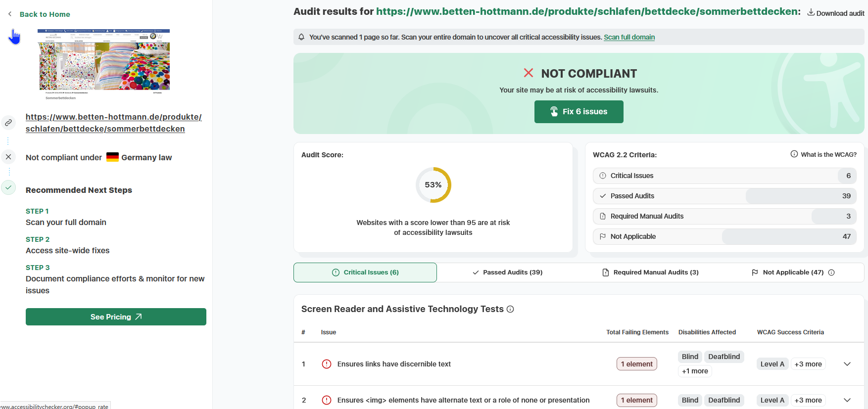The height and width of the screenshot is (409, 868).
Task: Select the Critical Issues (6) tab
Action: click(365, 273)
